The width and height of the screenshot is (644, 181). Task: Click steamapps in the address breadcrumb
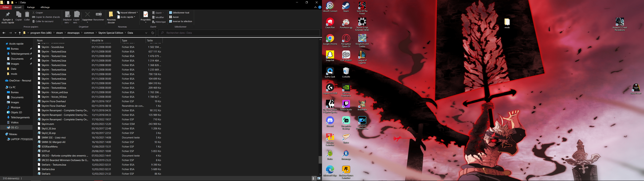point(73,33)
